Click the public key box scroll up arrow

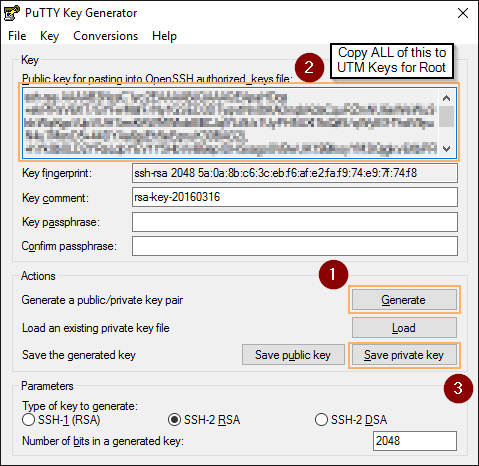446,98
